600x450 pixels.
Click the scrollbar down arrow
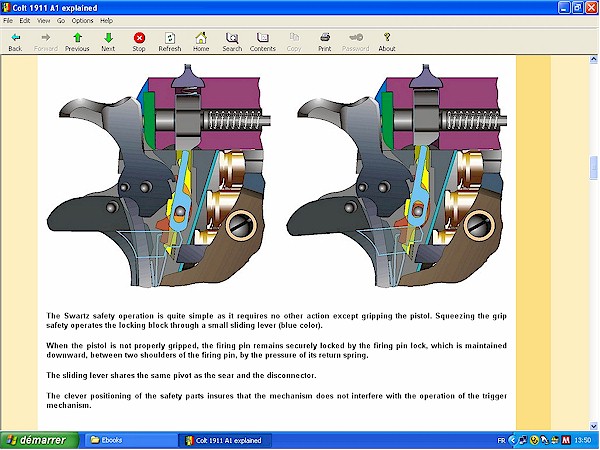click(x=593, y=426)
